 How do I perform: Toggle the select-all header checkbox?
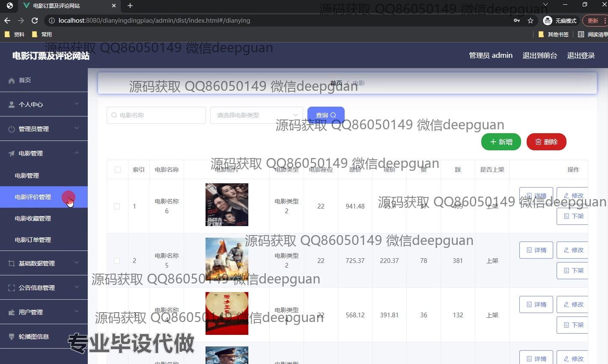point(118,170)
